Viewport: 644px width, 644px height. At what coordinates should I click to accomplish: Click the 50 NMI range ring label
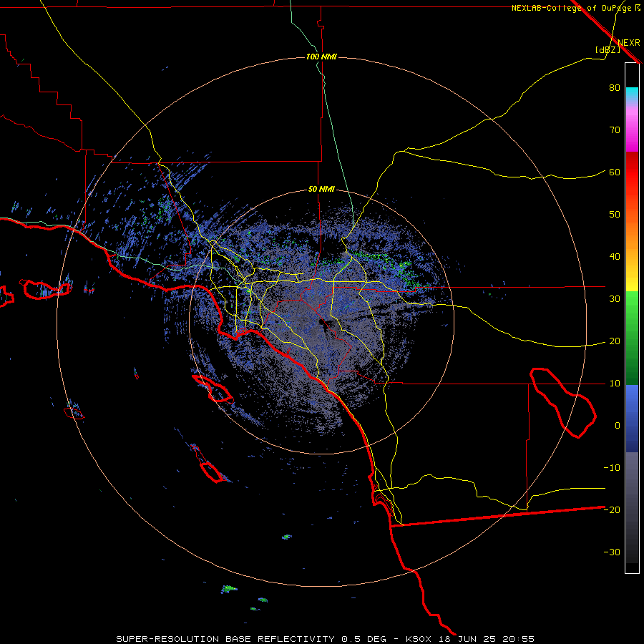(x=321, y=190)
